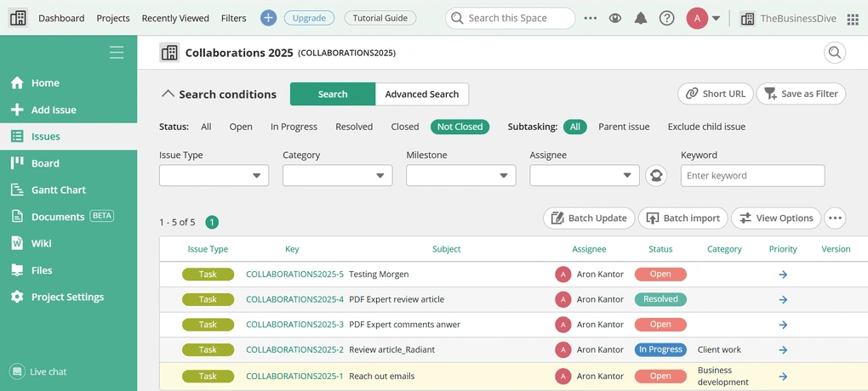Click the eye watch icon in top bar
The height and width of the screenshot is (391, 868).
pos(615,18)
